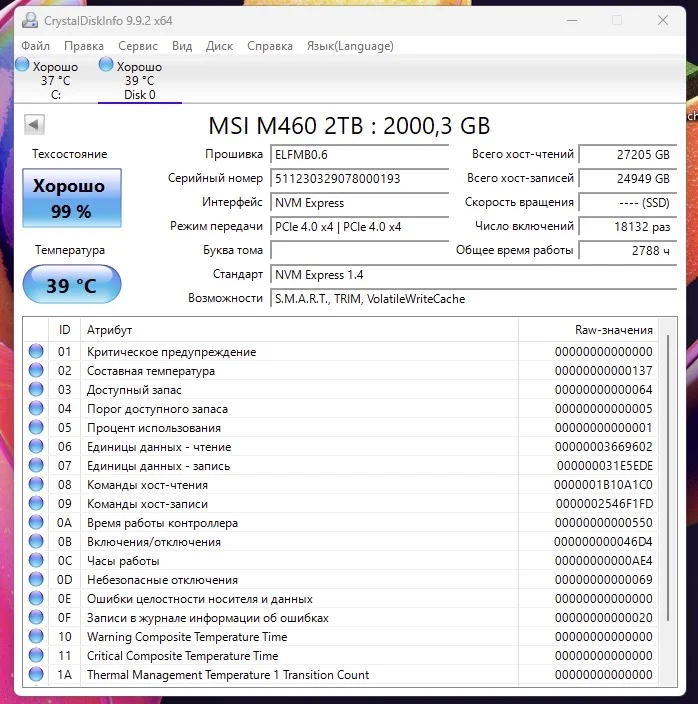Click raw value 0000000000AE4
The height and width of the screenshot is (704, 698).
tap(604, 561)
